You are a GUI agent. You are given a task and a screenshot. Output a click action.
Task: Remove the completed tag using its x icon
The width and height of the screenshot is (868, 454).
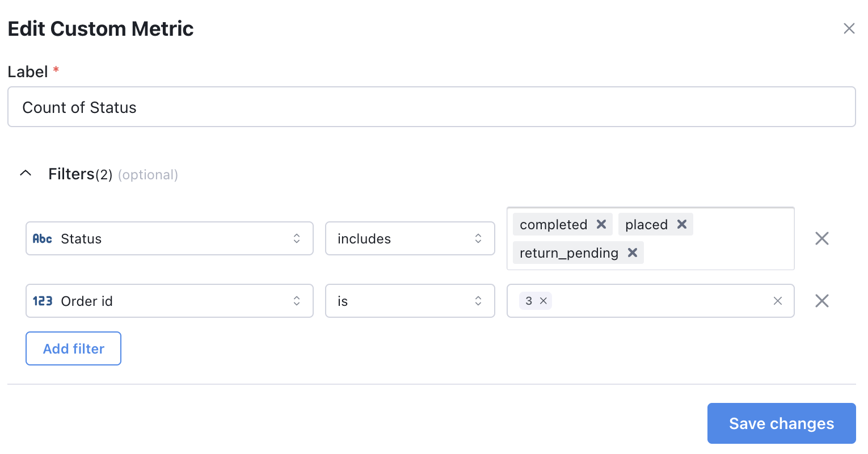tap(601, 224)
